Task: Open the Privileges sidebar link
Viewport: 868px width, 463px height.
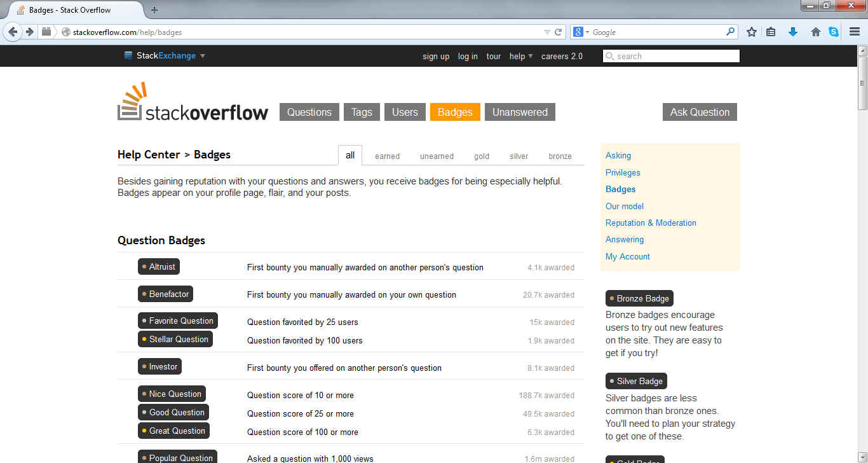Action: point(623,172)
